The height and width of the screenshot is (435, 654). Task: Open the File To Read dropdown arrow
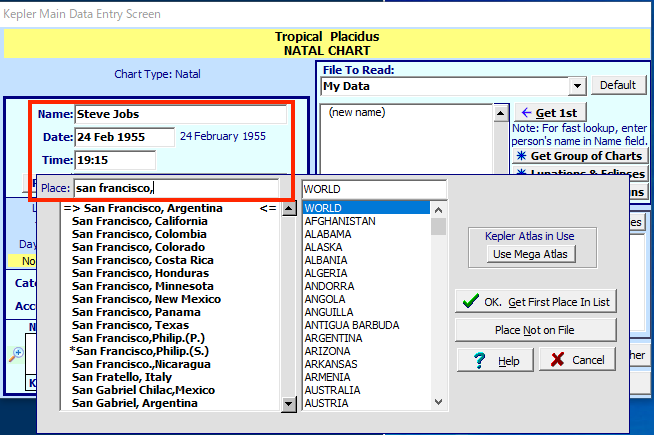click(577, 86)
